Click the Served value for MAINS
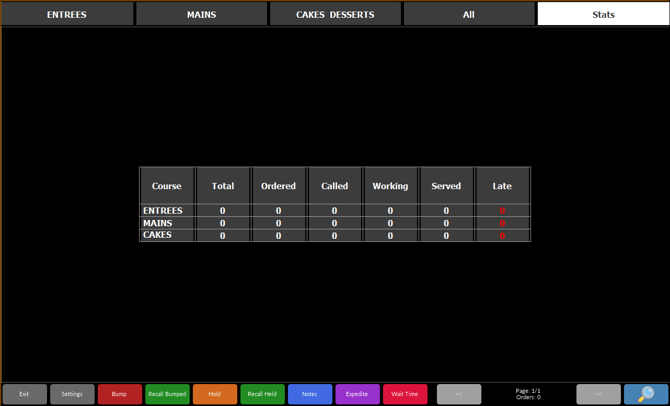This screenshot has width=670, height=406. (446, 223)
